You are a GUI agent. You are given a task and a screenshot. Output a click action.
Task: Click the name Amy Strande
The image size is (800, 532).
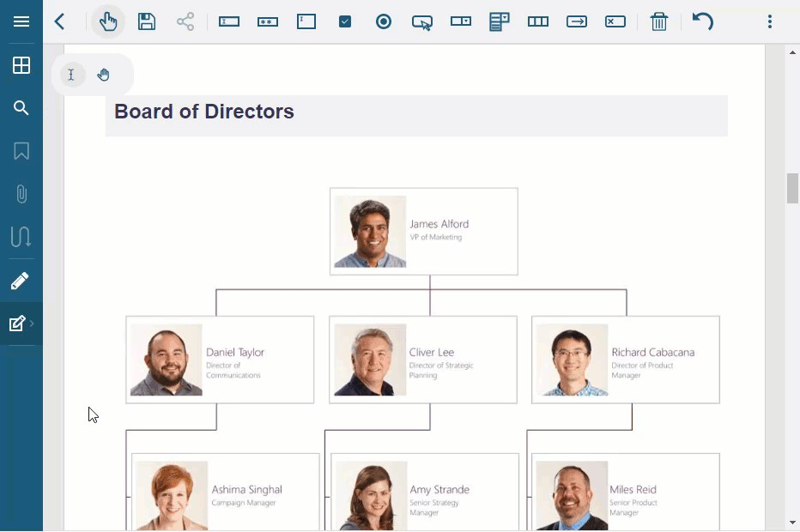pos(439,490)
